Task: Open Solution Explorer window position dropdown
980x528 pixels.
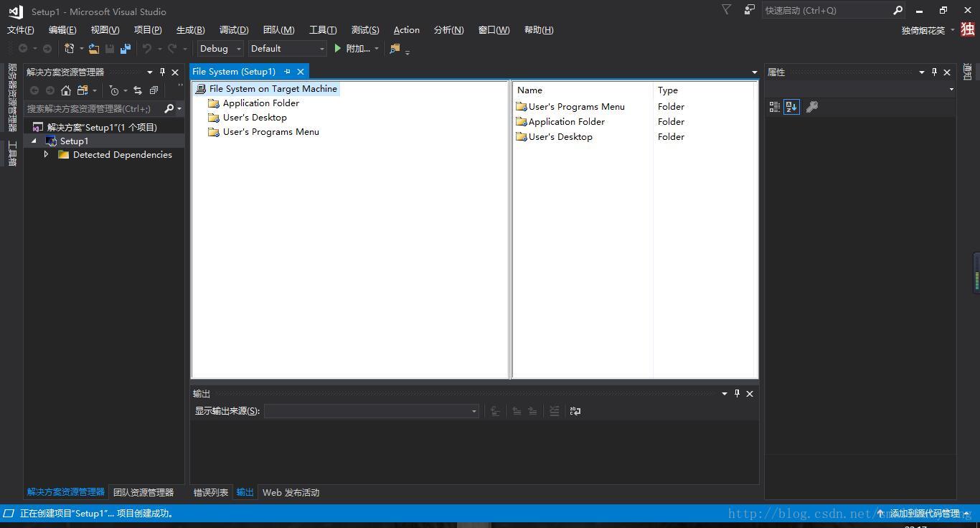Action: [x=150, y=72]
